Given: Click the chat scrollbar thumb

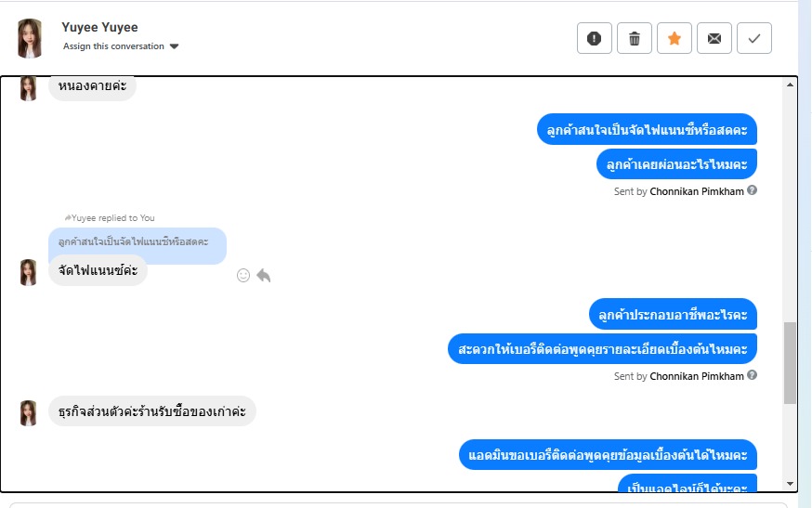Looking at the screenshot, I should [790, 362].
